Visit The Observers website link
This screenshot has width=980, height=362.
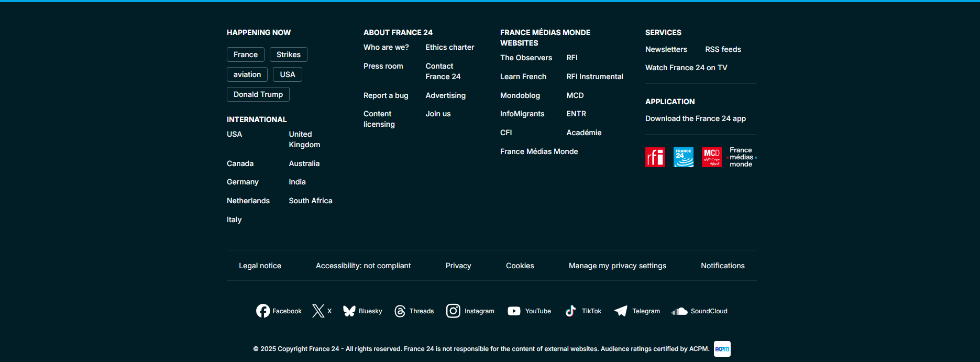[526, 58]
